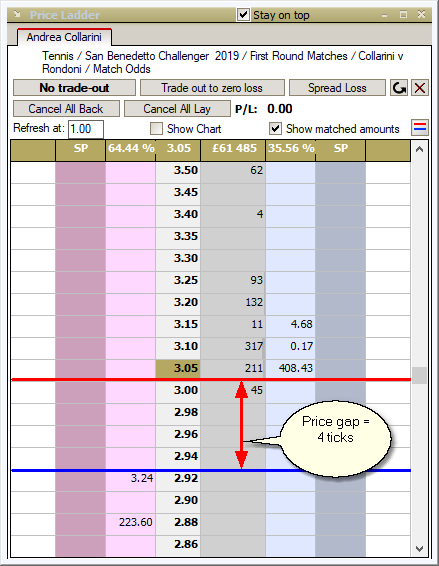Close the Price Ladder window
Screen dimensions: 439x566
click(x=421, y=15)
